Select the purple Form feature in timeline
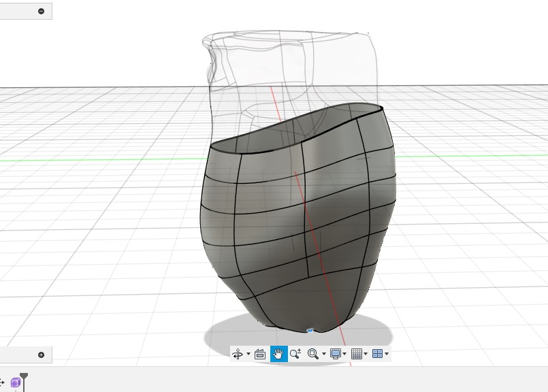The image size is (548, 392). 15,383
